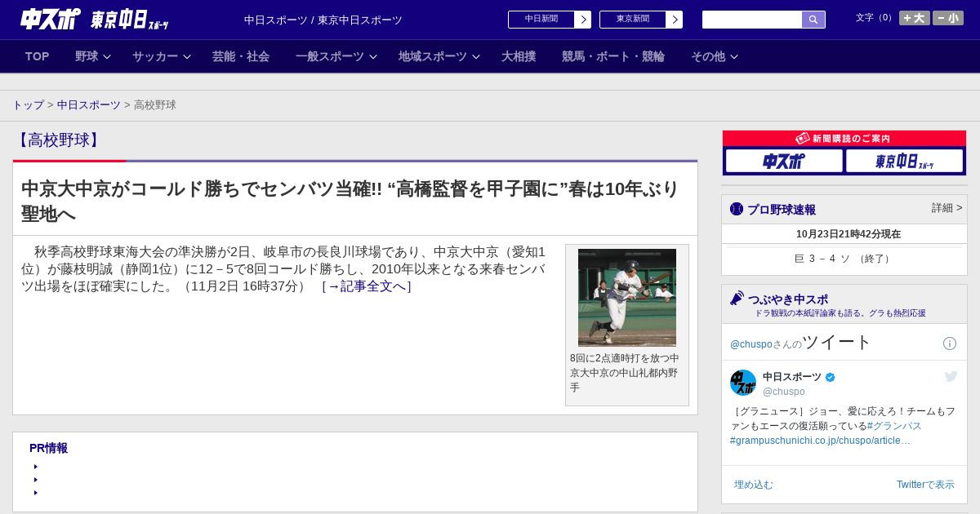Click the photo caption 8回に2点適時打
Screen dimensions: 980x514
click(x=625, y=373)
